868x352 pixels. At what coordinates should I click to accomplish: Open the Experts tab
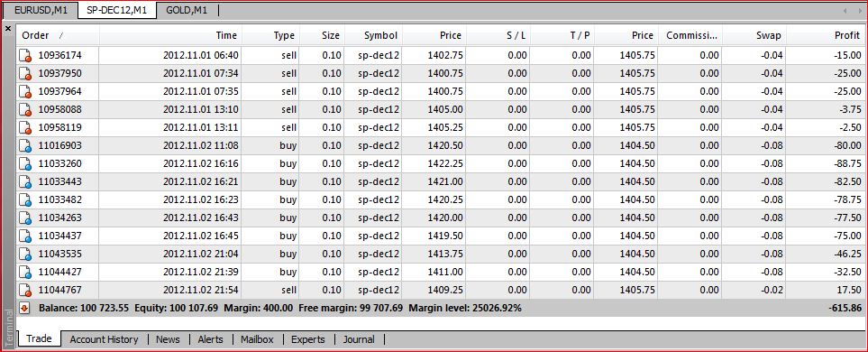tap(307, 339)
